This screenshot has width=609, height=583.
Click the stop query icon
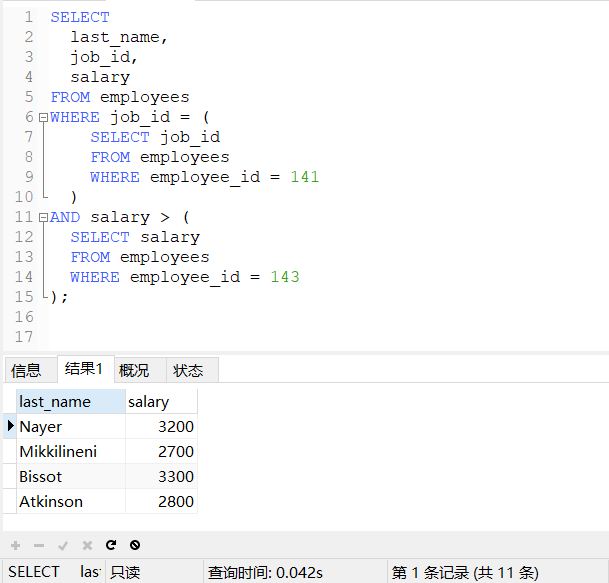[135, 545]
